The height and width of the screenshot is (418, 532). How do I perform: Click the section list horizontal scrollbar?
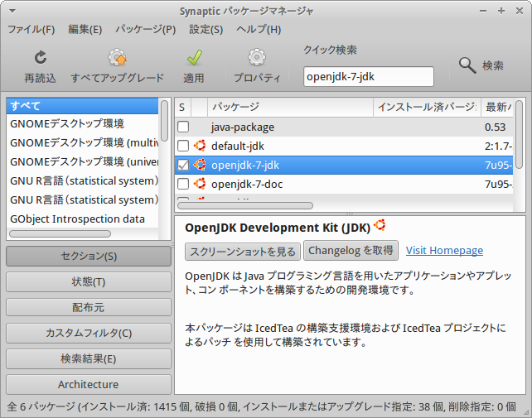click(x=60, y=233)
